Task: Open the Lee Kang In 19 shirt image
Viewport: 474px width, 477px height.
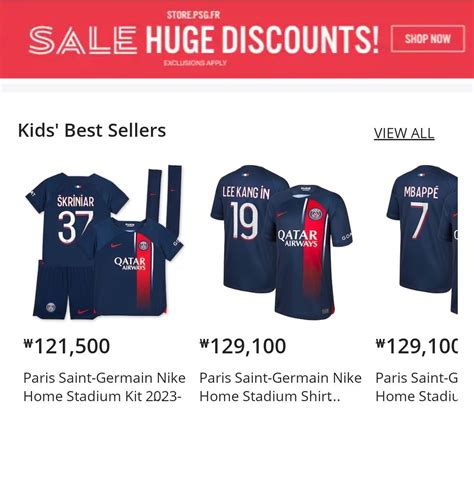Action: (281, 242)
